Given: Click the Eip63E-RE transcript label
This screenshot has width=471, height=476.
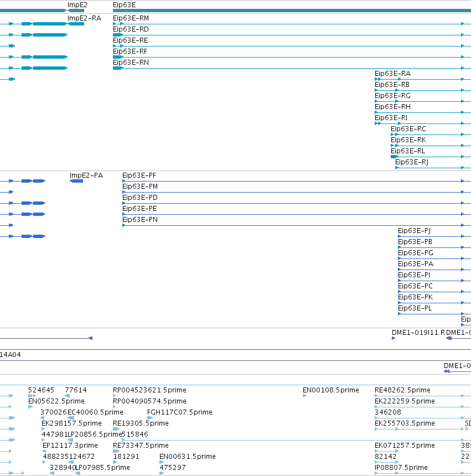Looking at the screenshot, I should [131, 40].
